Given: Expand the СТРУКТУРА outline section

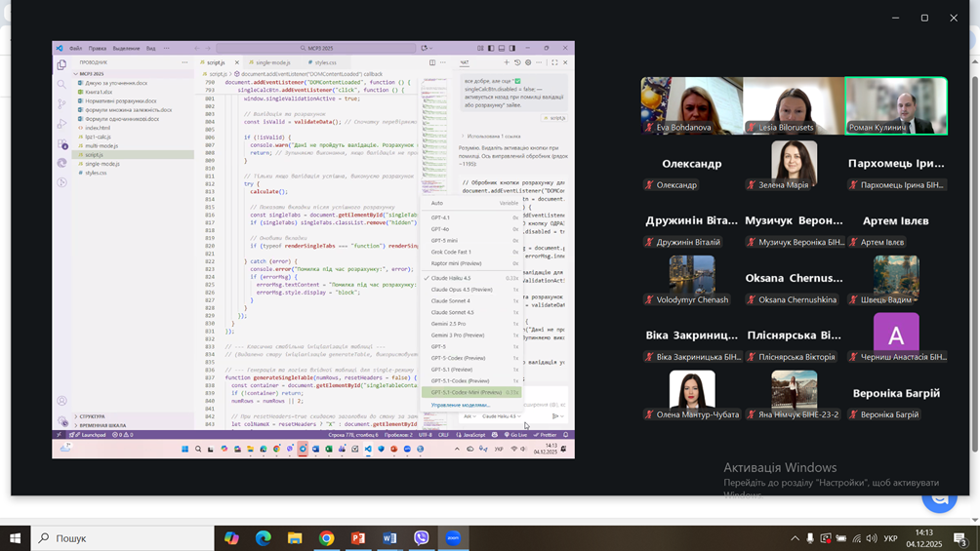Looking at the screenshot, I should pos(91,416).
